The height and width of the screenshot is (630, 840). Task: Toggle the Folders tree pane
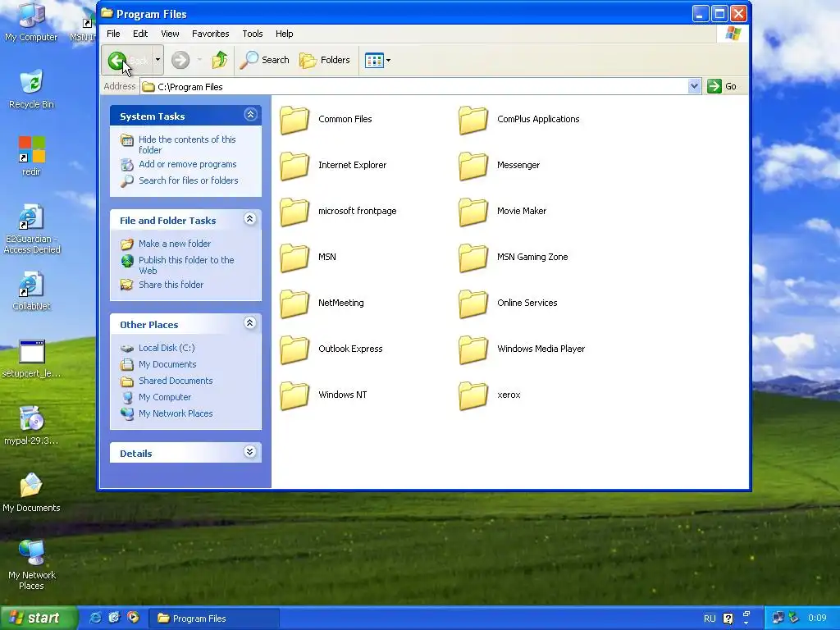(x=325, y=60)
